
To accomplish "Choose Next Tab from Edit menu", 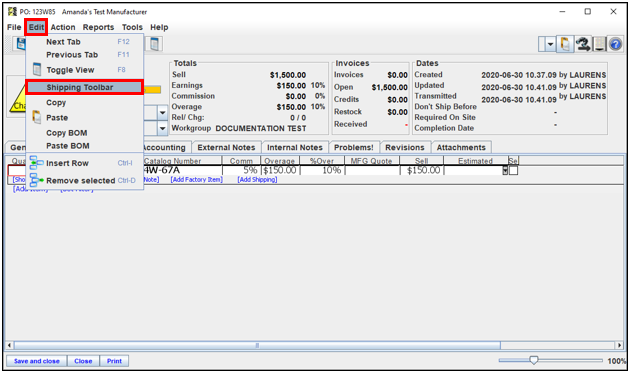I will [84, 42].
